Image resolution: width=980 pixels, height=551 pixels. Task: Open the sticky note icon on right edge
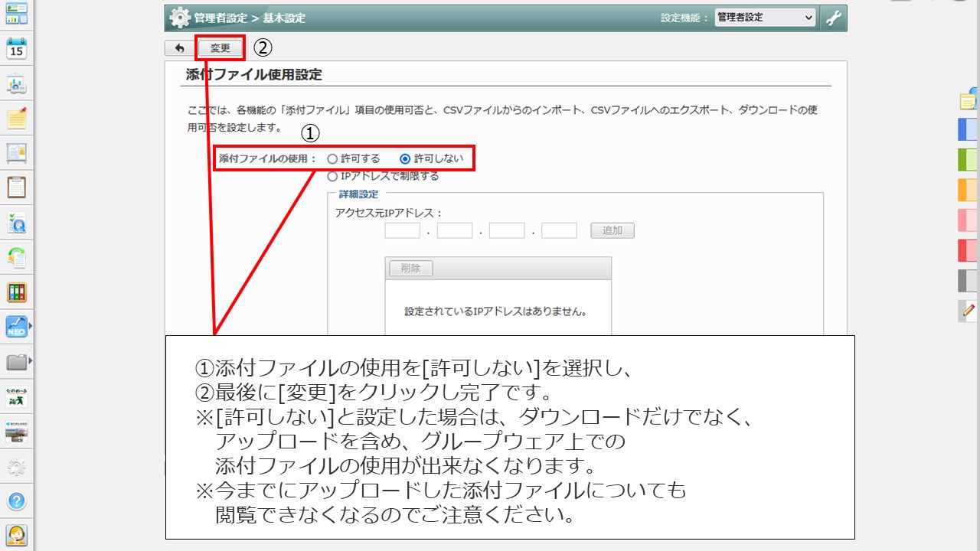tap(968, 100)
